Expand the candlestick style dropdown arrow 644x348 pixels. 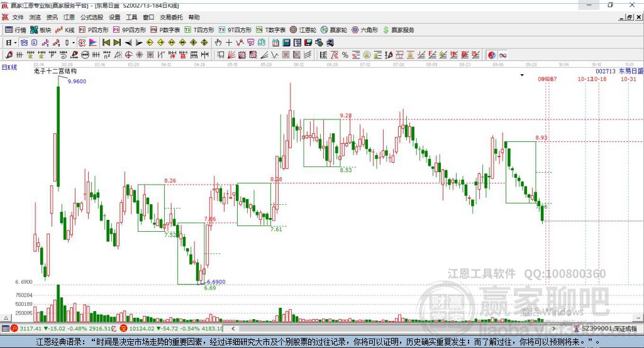(x=74, y=43)
